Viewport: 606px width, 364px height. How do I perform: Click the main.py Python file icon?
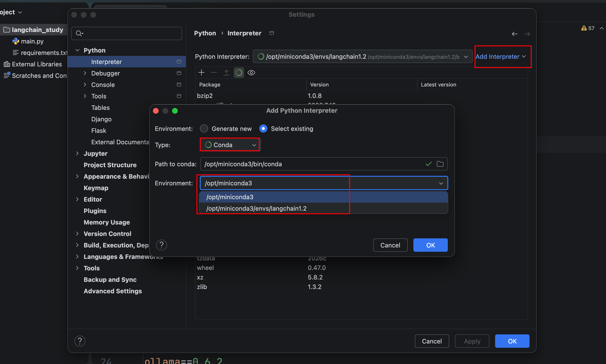pos(16,41)
